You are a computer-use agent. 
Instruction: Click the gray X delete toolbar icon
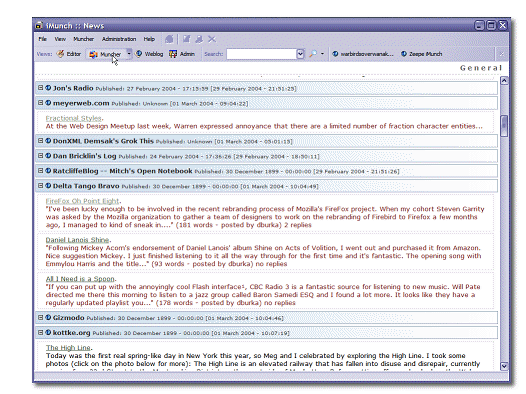pos(212,39)
